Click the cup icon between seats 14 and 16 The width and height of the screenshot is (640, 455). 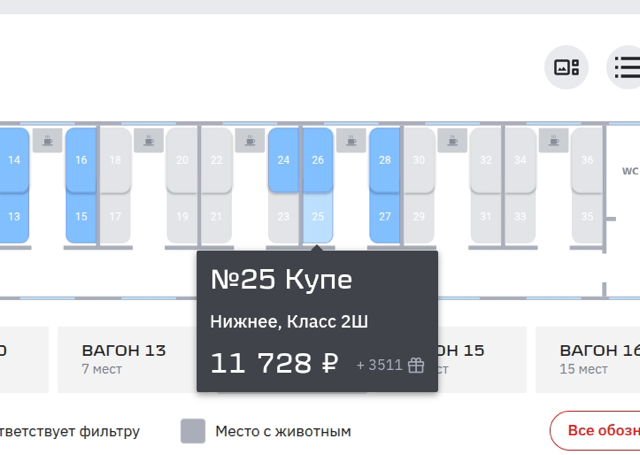pyautogui.click(x=48, y=141)
